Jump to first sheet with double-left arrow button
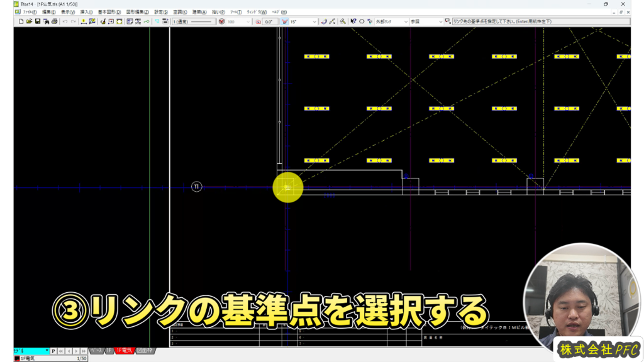644x362 pixels. 61,351
